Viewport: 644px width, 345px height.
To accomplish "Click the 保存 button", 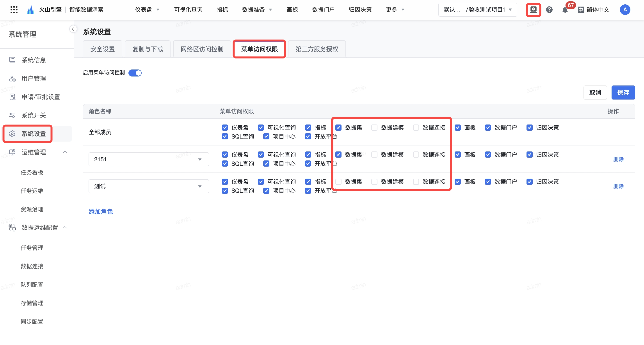I will 623,92.
